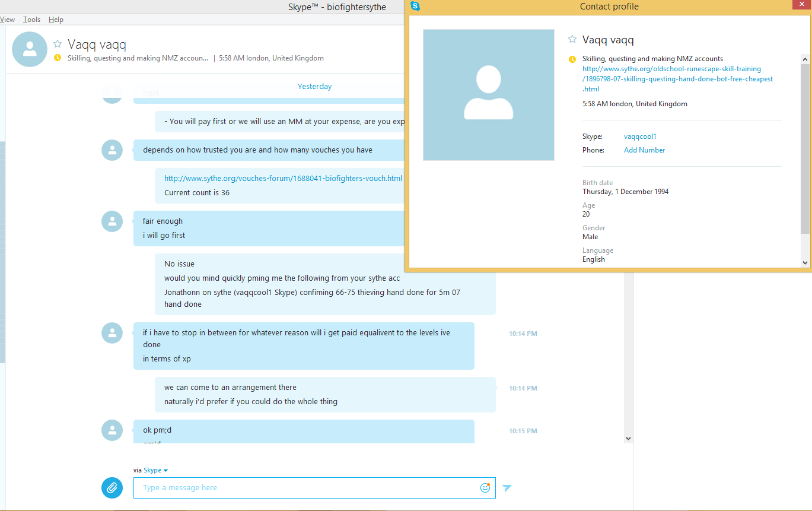The width and height of the screenshot is (812, 511).
Task: Click the Contact profile vertical scrollbar thumb
Action: (x=805, y=148)
